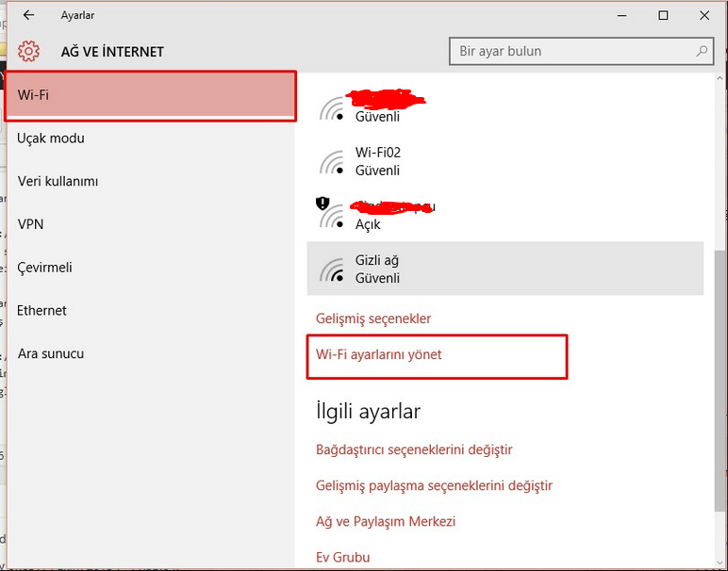Viewport: 728px width, 571px height.
Task: Click the settings gear icon
Action: click(x=29, y=51)
